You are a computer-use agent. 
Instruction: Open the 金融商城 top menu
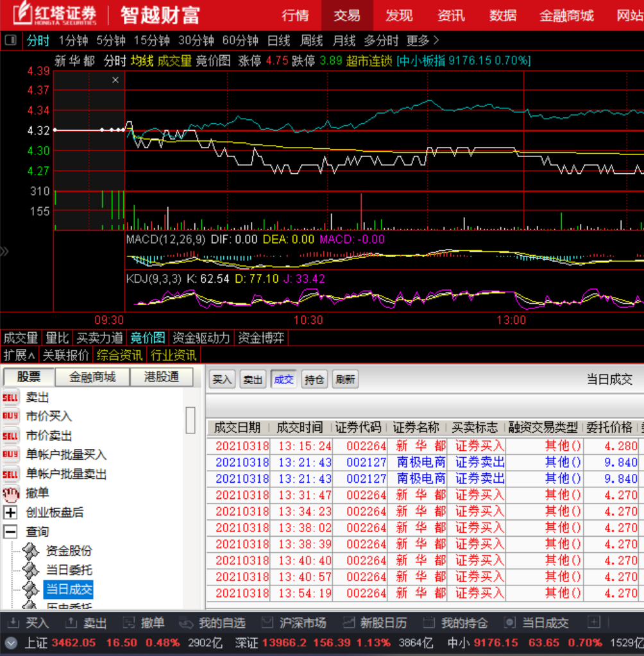coord(566,16)
